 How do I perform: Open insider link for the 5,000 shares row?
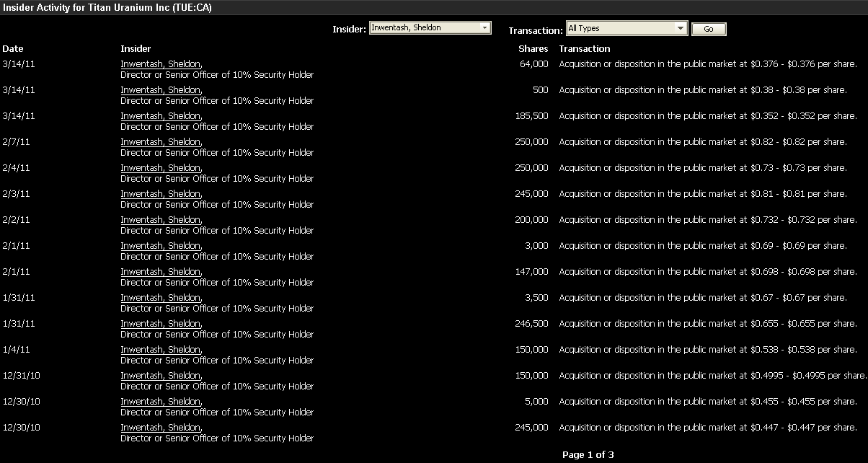[160, 402]
